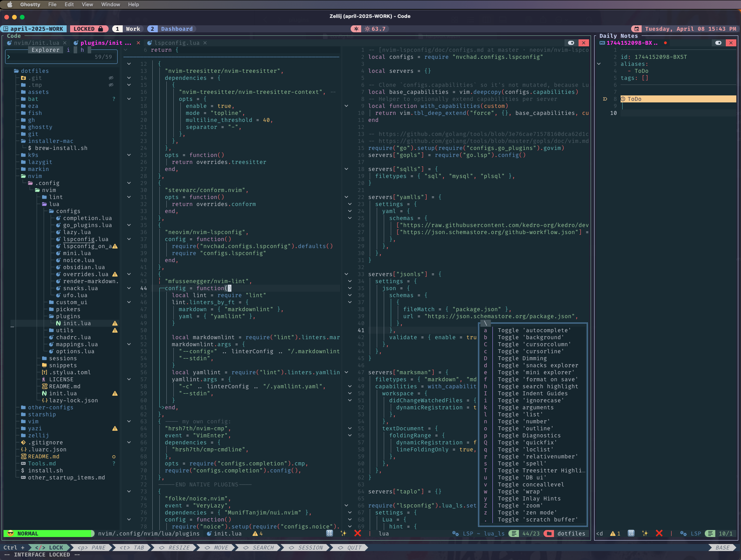Close the plugins/init buffer tab with red x
The width and height of the screenshot is (741, 560).
pyautogui.click(x=138, y=43)
